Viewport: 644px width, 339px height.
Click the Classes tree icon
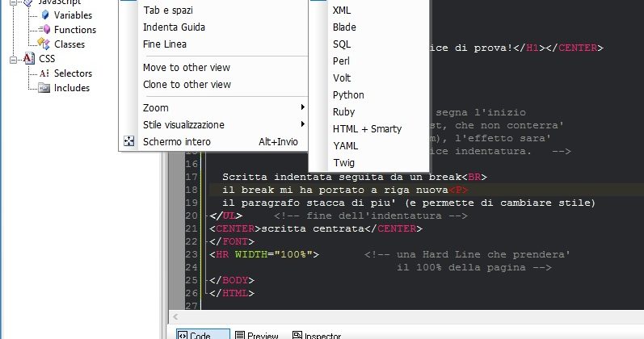44,44
